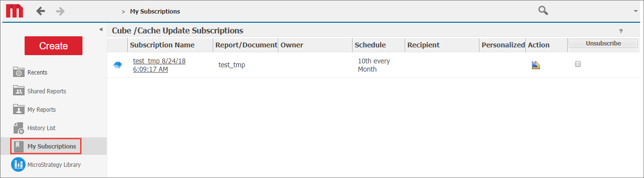
Task: Collapse the left navigation pane arrow
Action: tap(101, 30)
